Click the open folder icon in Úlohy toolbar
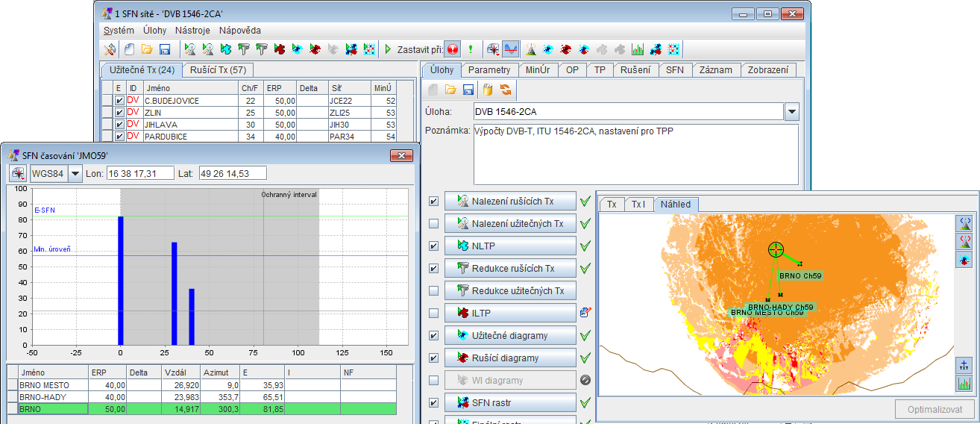 coord(450,90)
